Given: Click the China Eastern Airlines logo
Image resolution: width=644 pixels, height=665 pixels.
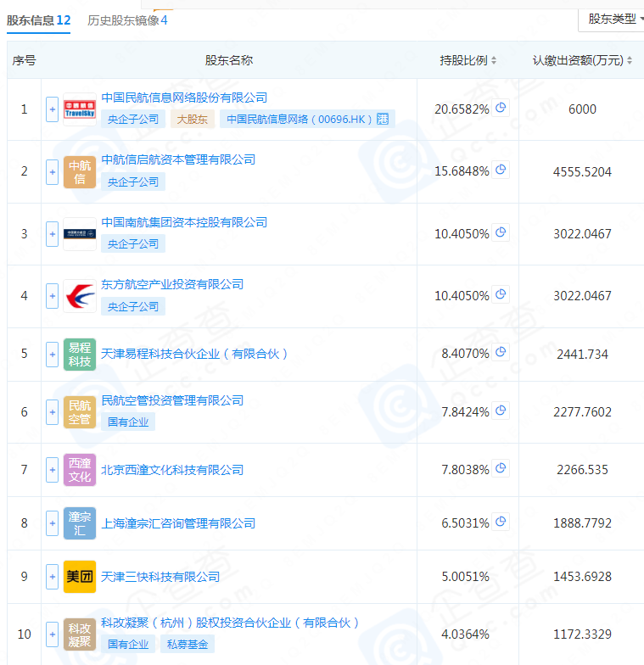Looking at the screenshot, I should tap(80, 296).
